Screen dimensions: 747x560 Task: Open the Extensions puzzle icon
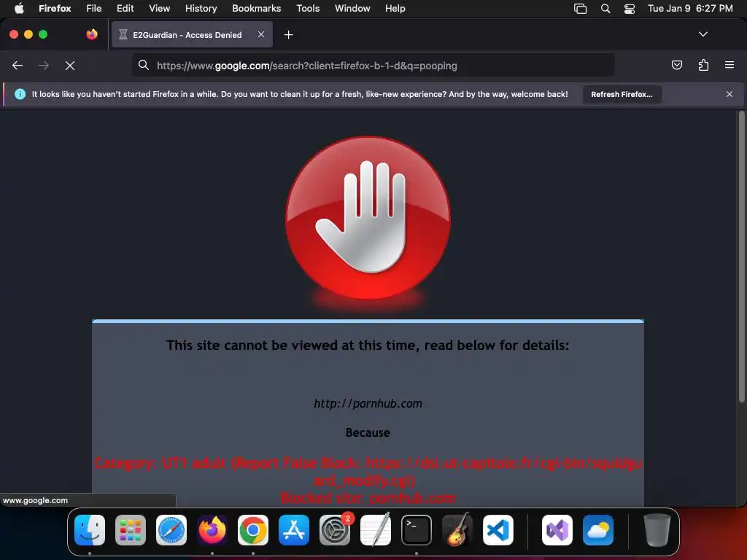click(703, 65)
